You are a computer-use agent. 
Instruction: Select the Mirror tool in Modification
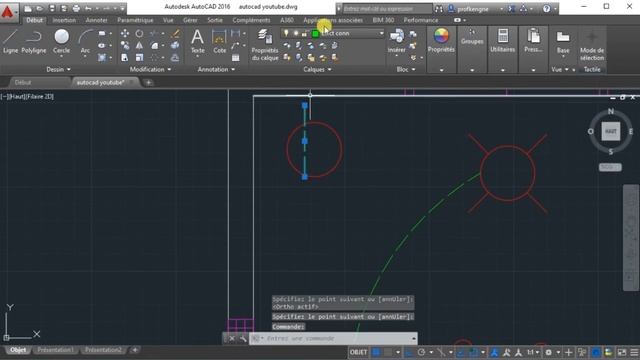point(139,46)
